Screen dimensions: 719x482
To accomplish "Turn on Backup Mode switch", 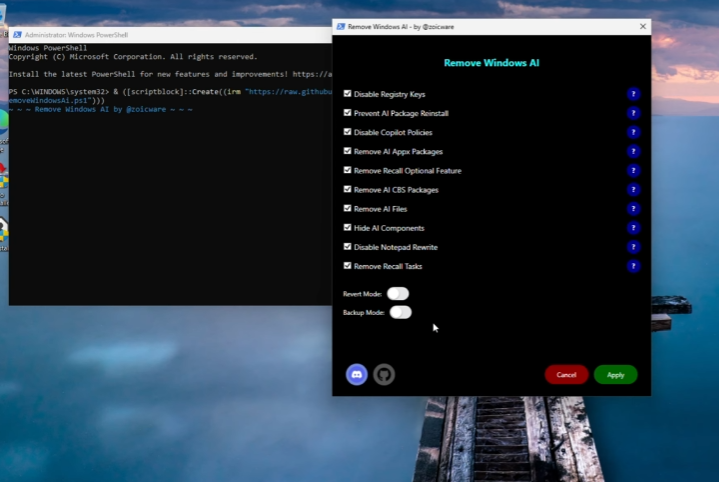I will tap(400, 312).
